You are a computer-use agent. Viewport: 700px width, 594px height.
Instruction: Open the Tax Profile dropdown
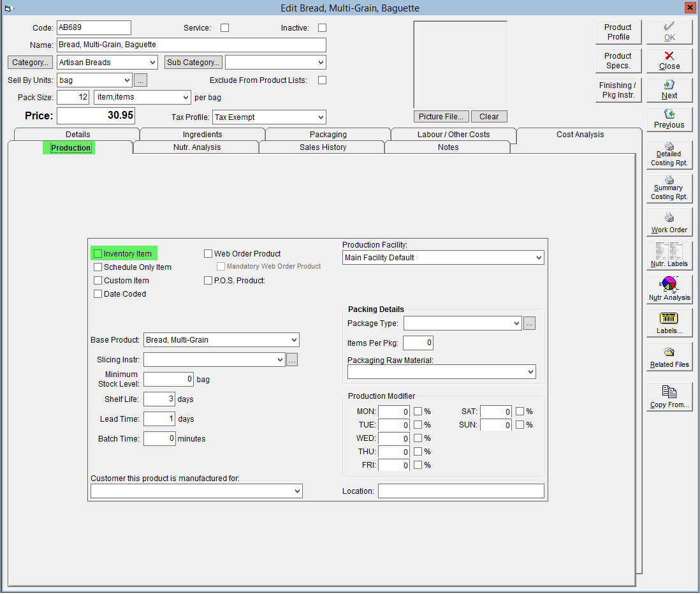point(321,117)
